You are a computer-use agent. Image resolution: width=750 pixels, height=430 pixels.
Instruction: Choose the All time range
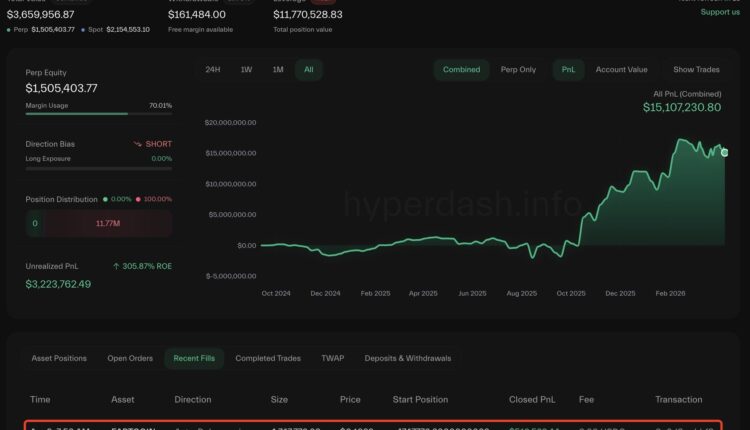(309, 70)
